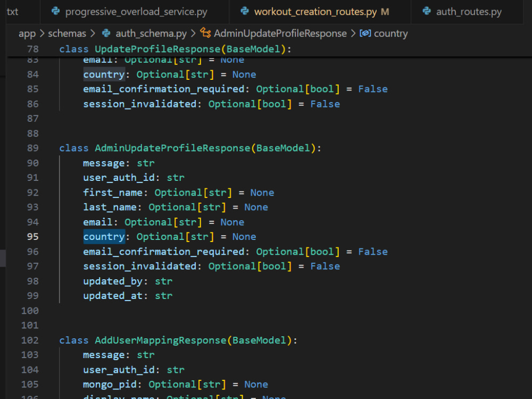Open the schemas breadcrumb segment
The height and width of the screenshot is (399, 532).
pos(67,34)
